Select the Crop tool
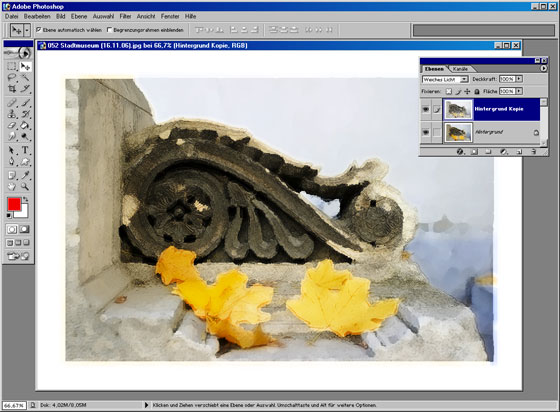Image resolution: width=560 pixels, height=412 pixels. 12,88
